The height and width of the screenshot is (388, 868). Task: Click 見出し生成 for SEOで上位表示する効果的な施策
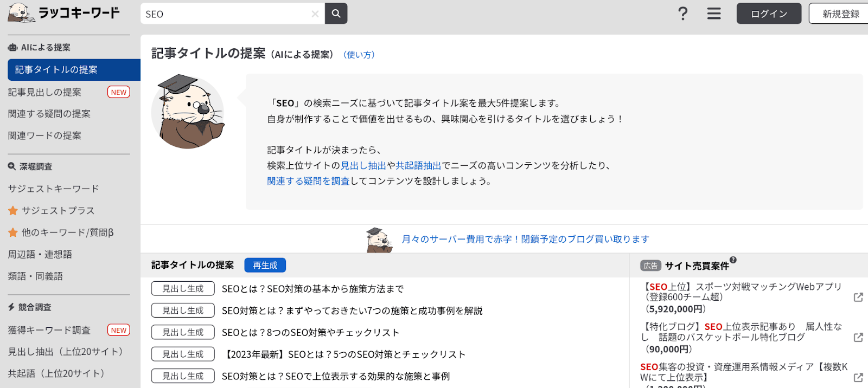click(183, 376)
